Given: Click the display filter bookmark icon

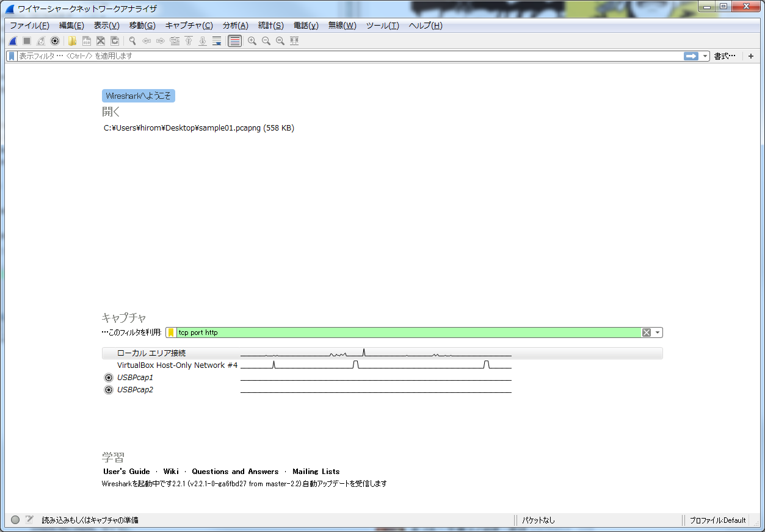Looking at the screenshot, I should click(12, 56).
